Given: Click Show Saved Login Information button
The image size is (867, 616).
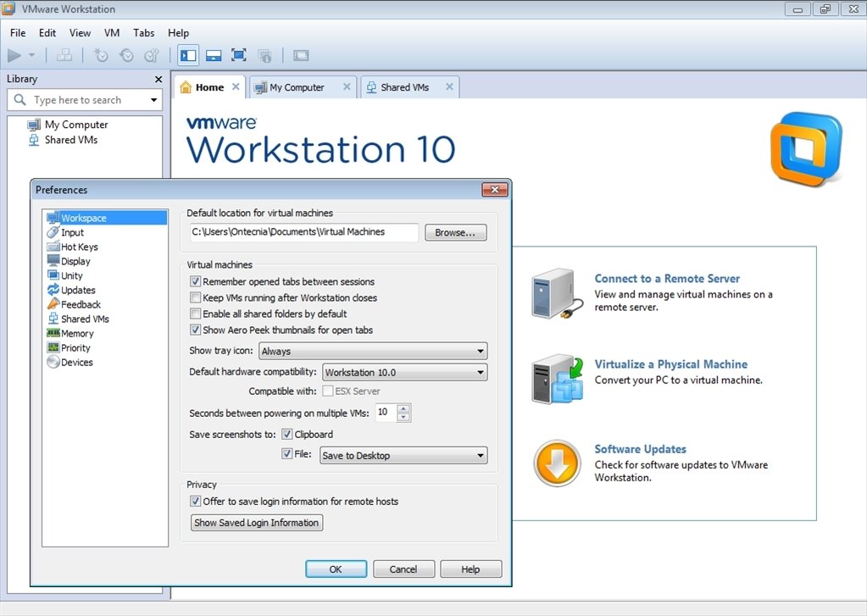Looking at the screenshot, I should (257, 523).
